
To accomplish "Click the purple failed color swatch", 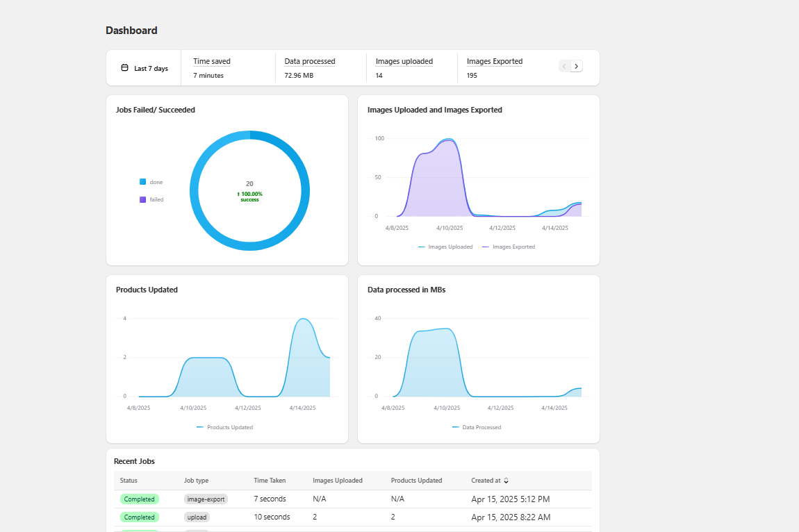I will coord(142,199).
